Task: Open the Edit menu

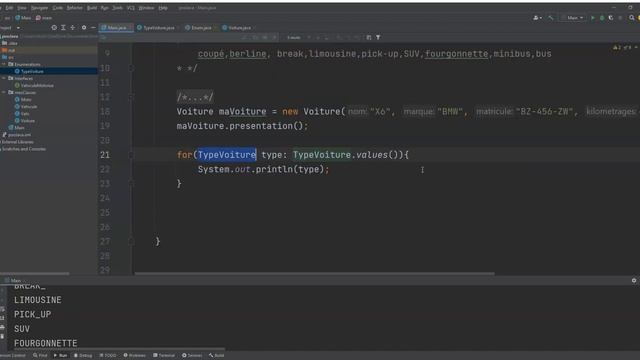Action: coord(9,8)
